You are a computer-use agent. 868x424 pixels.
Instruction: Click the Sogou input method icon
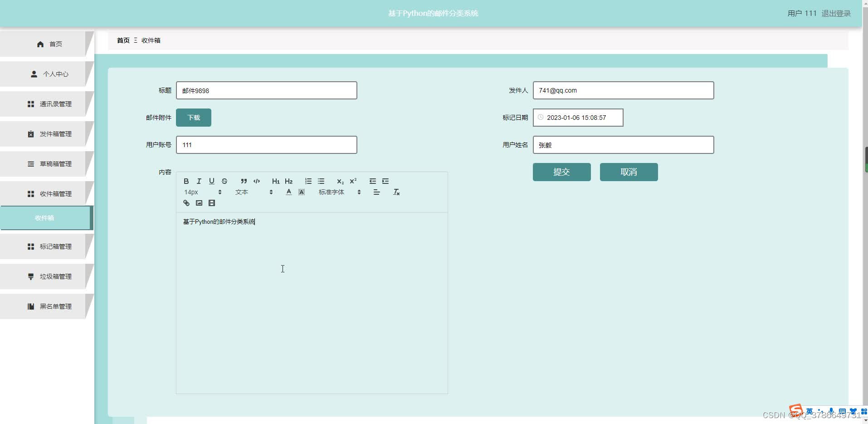pyautogui.click(x=796, y=411)
